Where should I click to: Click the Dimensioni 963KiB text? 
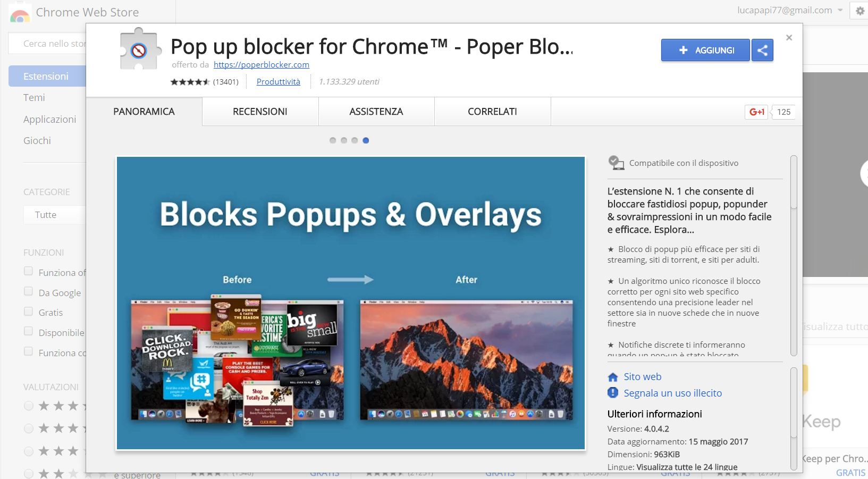[644, 454]
